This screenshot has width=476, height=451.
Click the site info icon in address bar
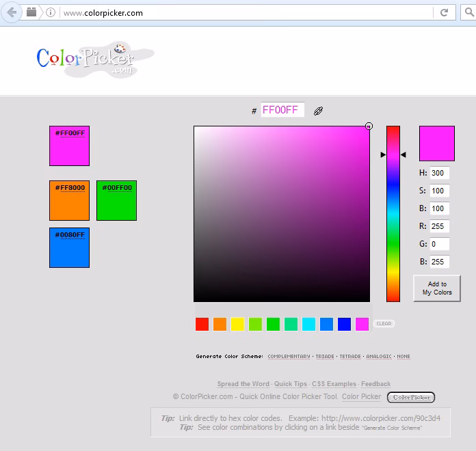51,12
